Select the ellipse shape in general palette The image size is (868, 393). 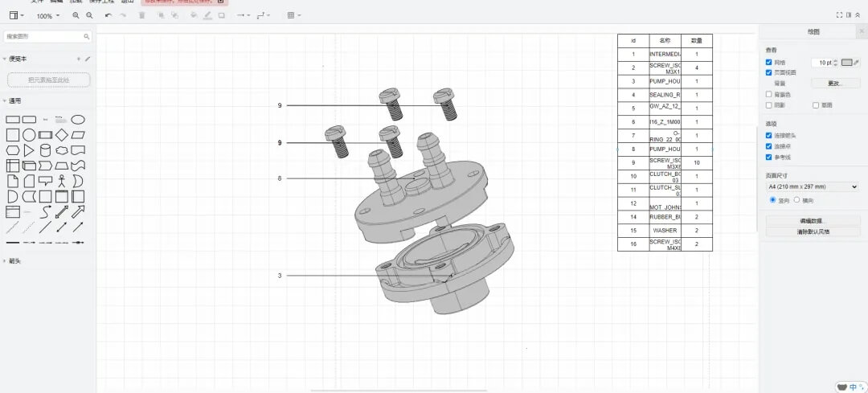click(x=78, y=120)
